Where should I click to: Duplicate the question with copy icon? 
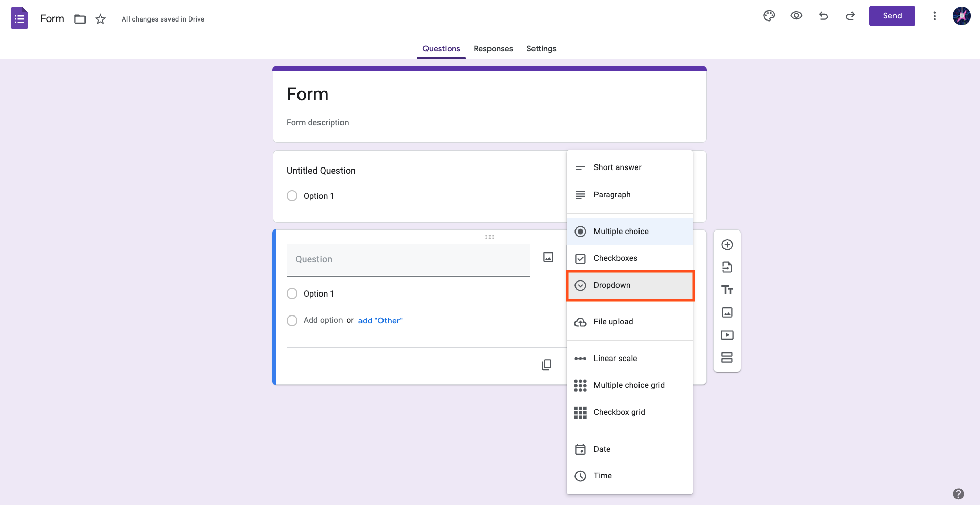point(547,365)
